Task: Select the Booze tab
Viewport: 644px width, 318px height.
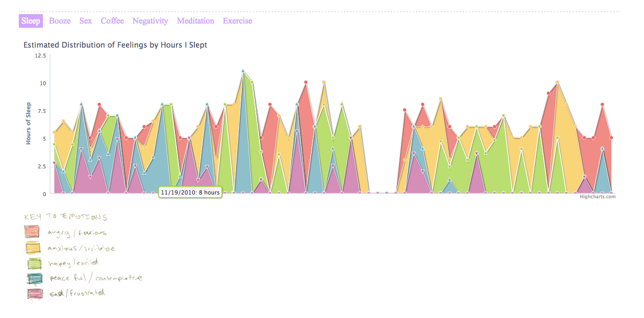Action: (x=59, y=21)
